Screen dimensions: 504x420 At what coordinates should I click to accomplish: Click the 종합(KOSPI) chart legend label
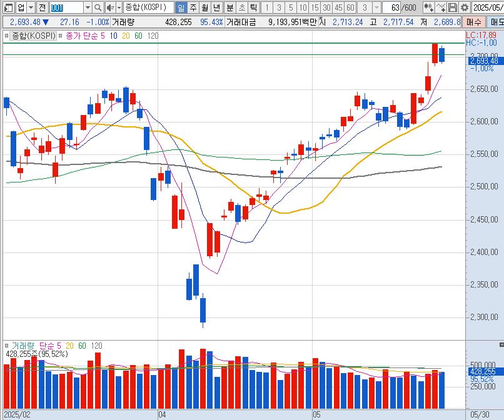(33, 36)
